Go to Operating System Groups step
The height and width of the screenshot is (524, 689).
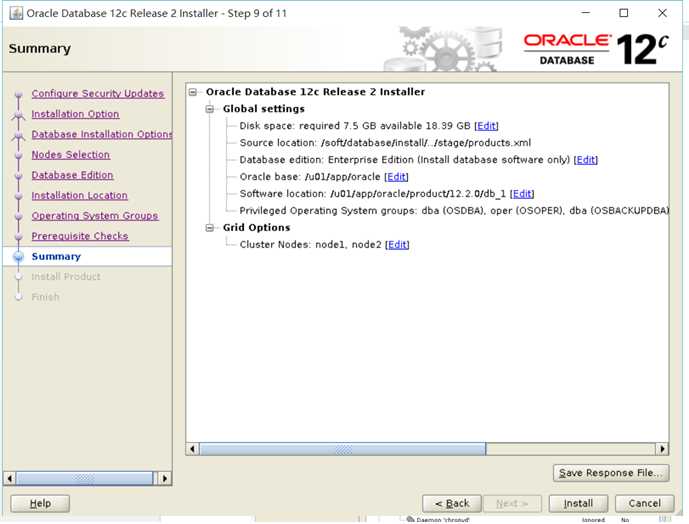(95, 216)
